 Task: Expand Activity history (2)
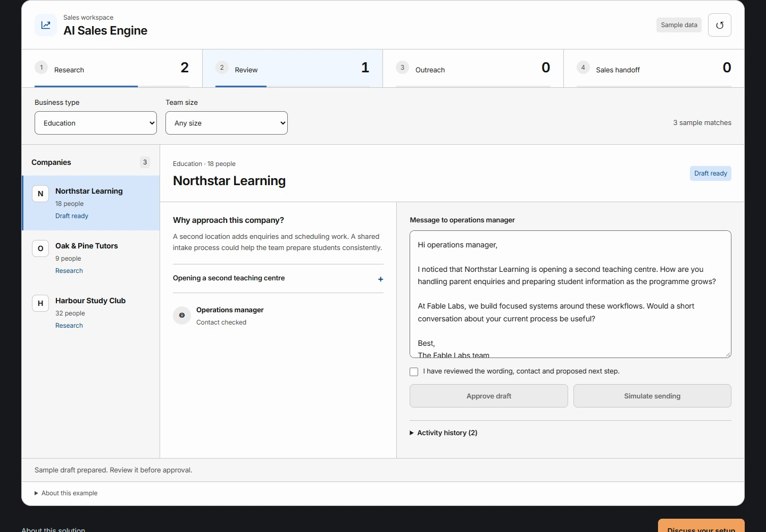[x=444, y=433]
